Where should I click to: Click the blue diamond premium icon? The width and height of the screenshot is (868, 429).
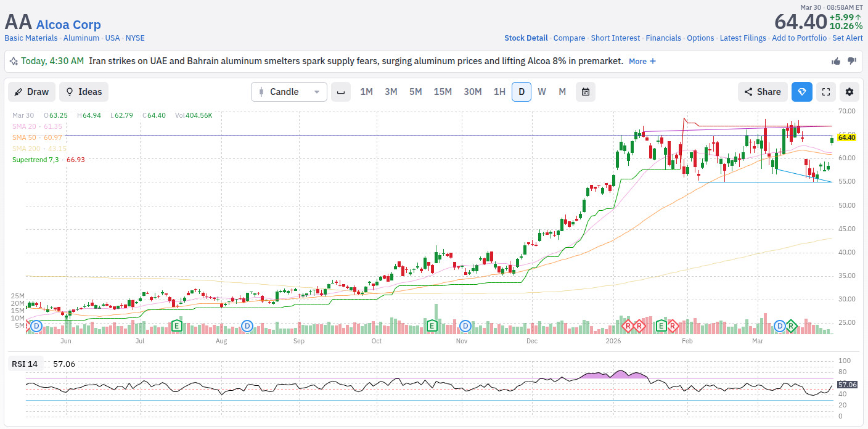click(x=802, y=92)
